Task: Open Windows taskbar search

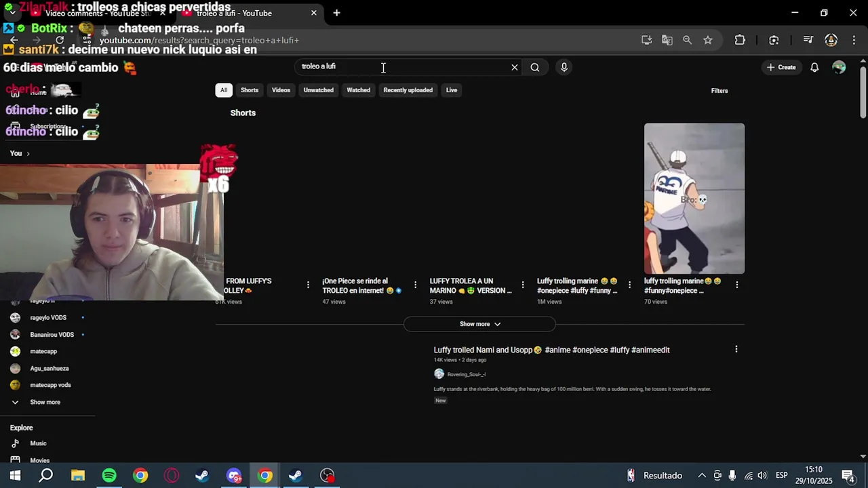Action: click(x=46, y=475)
